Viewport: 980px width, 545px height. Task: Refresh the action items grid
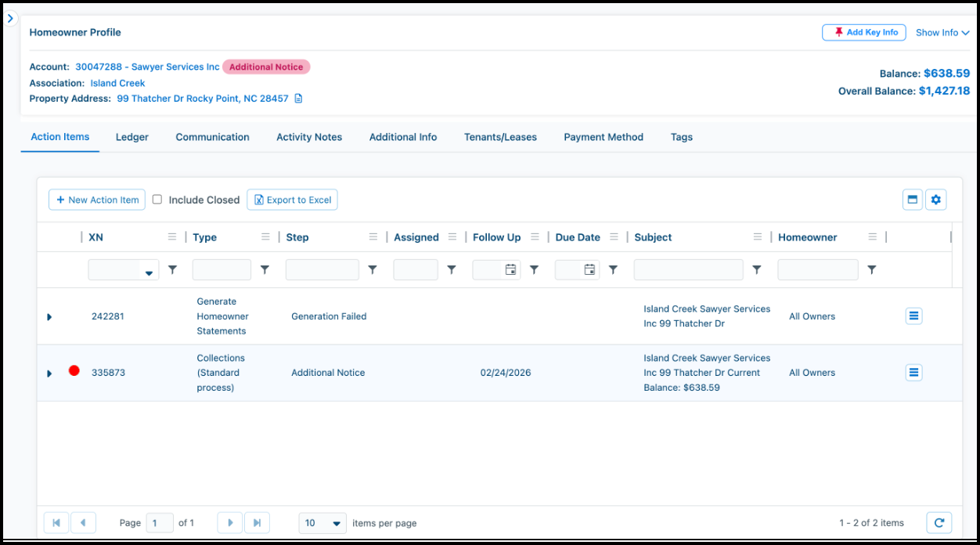939,522
